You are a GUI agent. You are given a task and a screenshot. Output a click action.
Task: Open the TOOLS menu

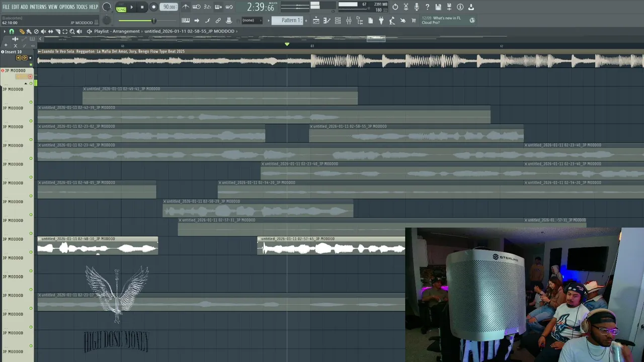(82, 7)
